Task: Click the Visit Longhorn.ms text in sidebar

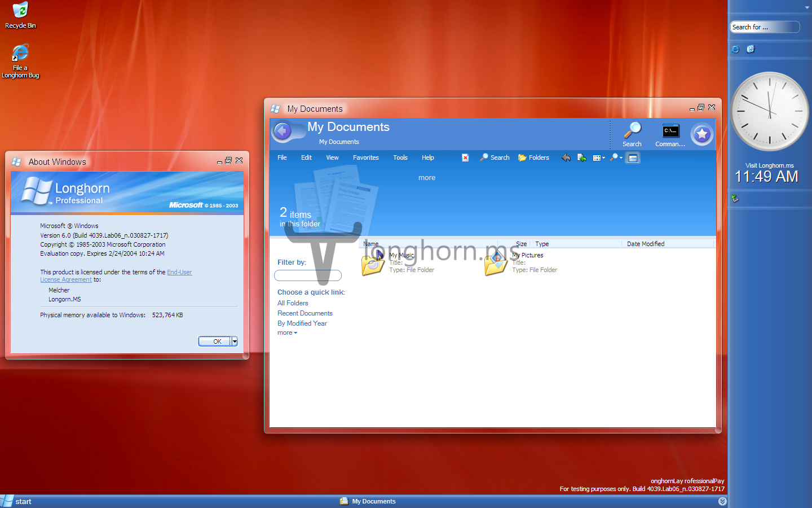Action: pos(770,165)
